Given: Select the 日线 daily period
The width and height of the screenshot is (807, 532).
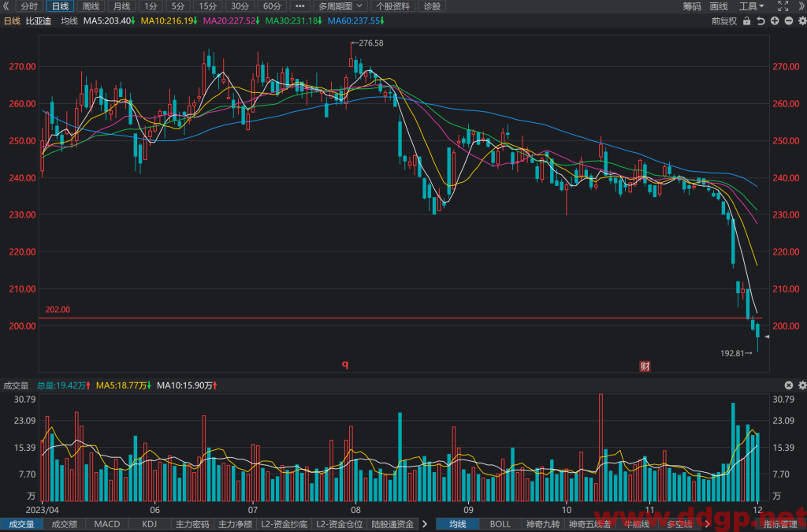Looking at the screenshot, I should (x=60, y=6).
